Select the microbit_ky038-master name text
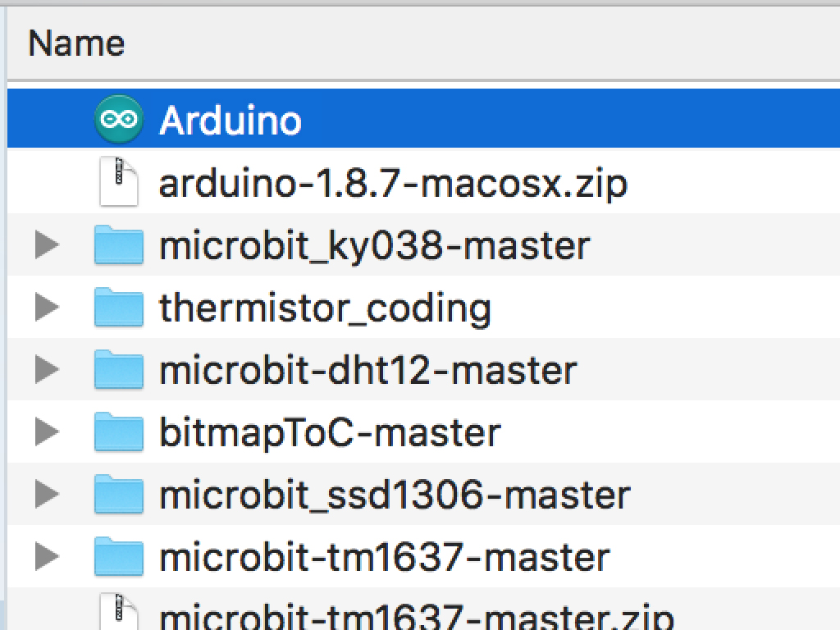The height and width of the screenshot is (630, 840). (x=374, y=246)
